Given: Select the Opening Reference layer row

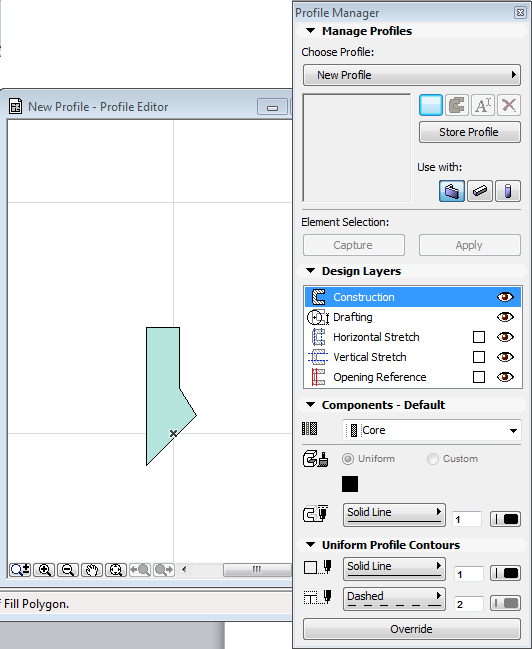Looking at the screenshot, I should (412, 377).
